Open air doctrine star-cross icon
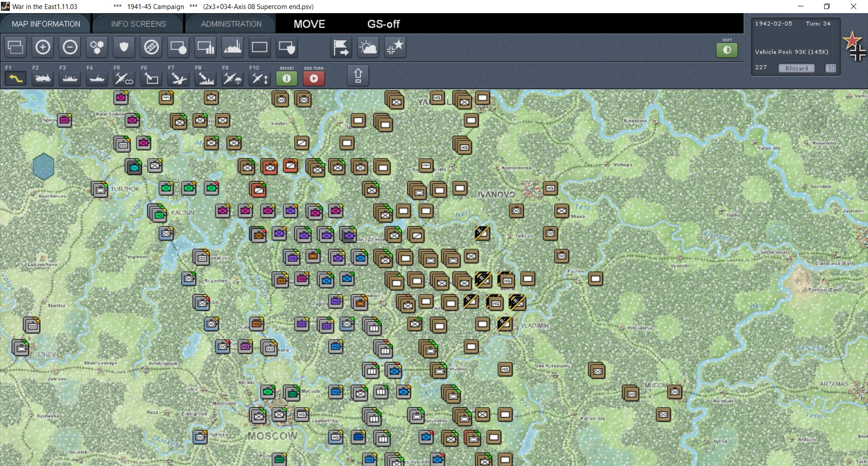 pyautogui.click(x=395, y=47)
